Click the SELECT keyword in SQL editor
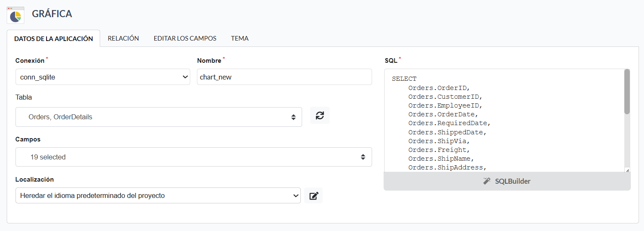Viewport: 644px width, 231px height. tap(404, 79)
